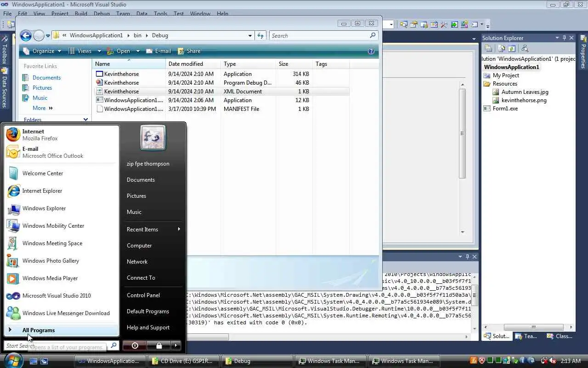Expand the Open button dropdown arrow

[138, 51]
